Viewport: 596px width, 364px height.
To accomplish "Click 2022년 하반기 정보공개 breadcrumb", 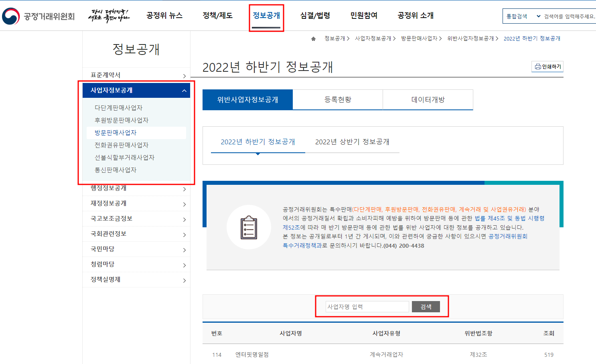I will point(532,38).
